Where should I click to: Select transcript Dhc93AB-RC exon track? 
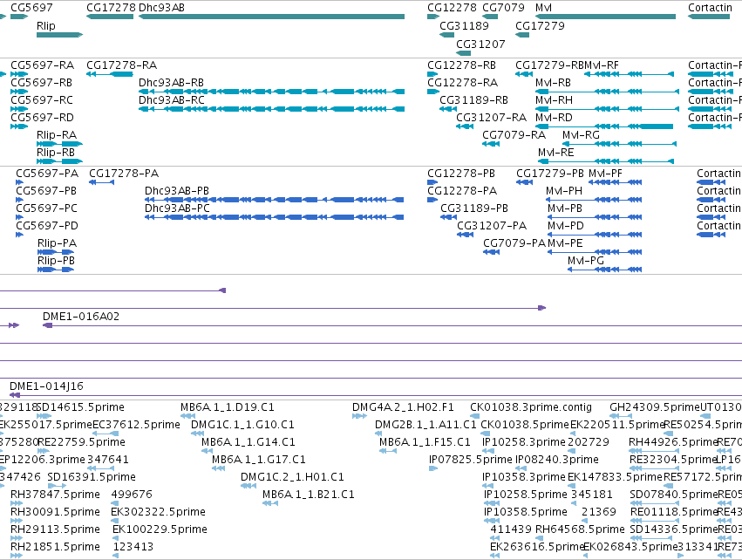272,109
